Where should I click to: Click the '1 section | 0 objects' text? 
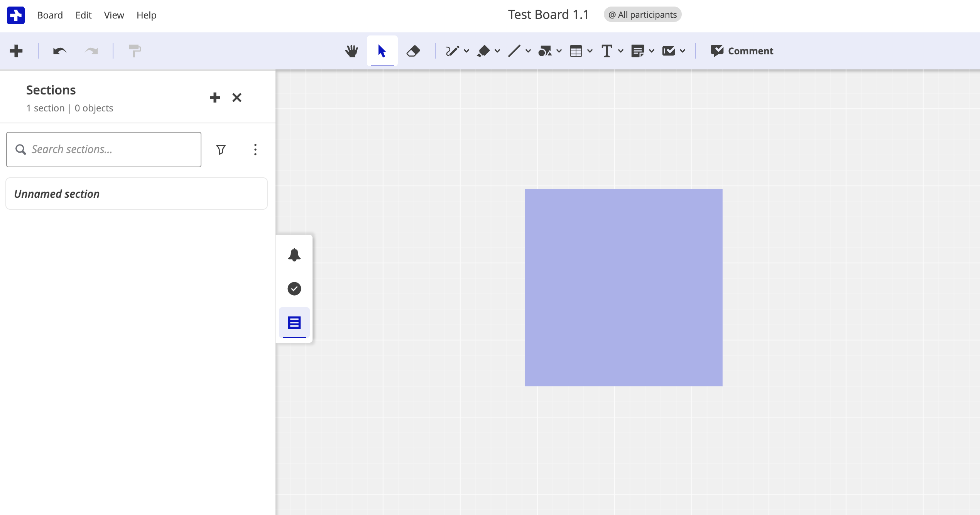[x=70, y=108]
